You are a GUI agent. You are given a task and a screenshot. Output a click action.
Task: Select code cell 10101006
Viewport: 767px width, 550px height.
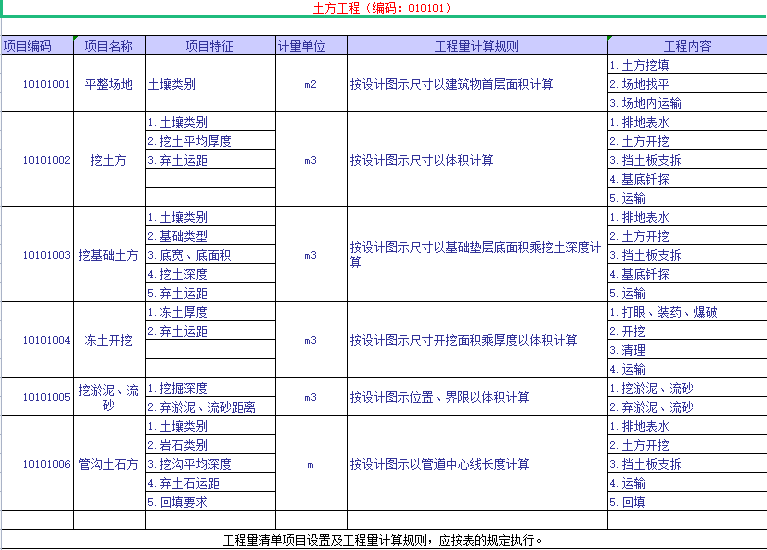pyautogui.click(x=38, y=463)
